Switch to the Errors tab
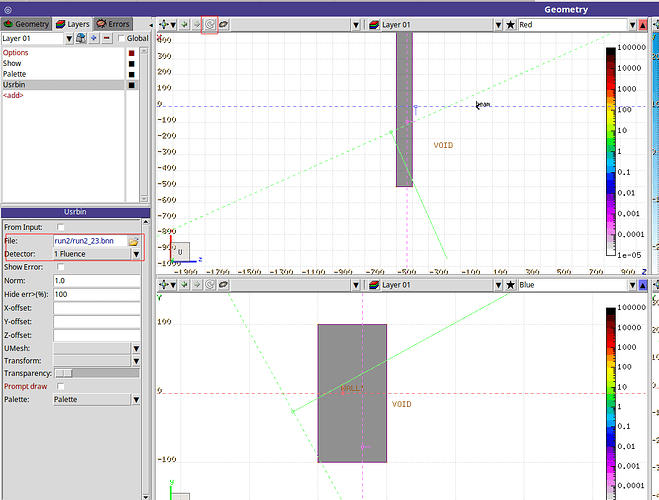Viewport: 659px width, 500px height. coord(113,23)
